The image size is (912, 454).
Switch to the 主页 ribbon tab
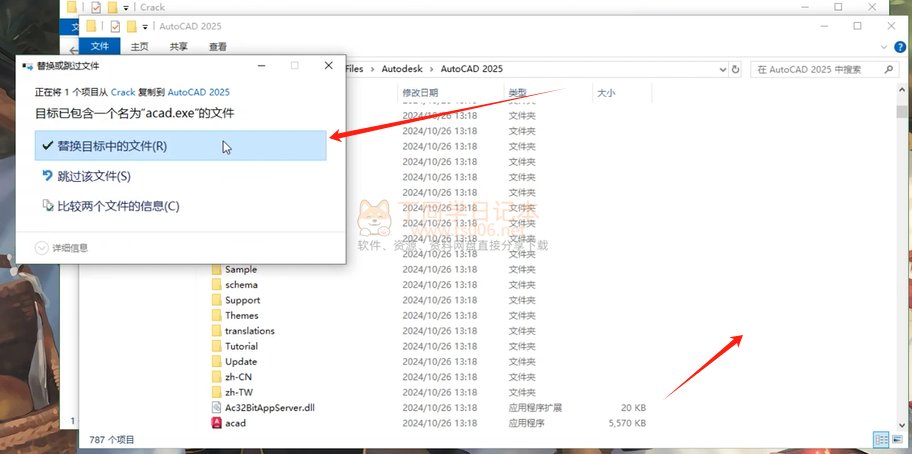tap(140, 47)
